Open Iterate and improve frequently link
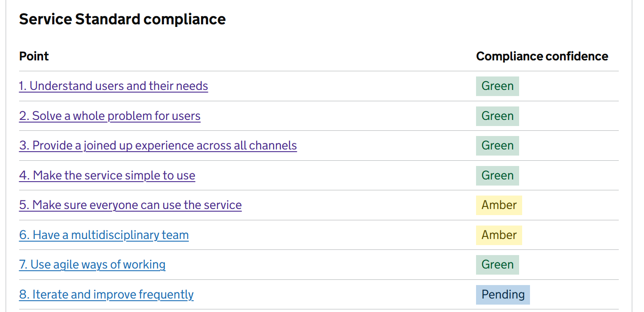This screenshot has height=312, width=644. click(106, 295)
